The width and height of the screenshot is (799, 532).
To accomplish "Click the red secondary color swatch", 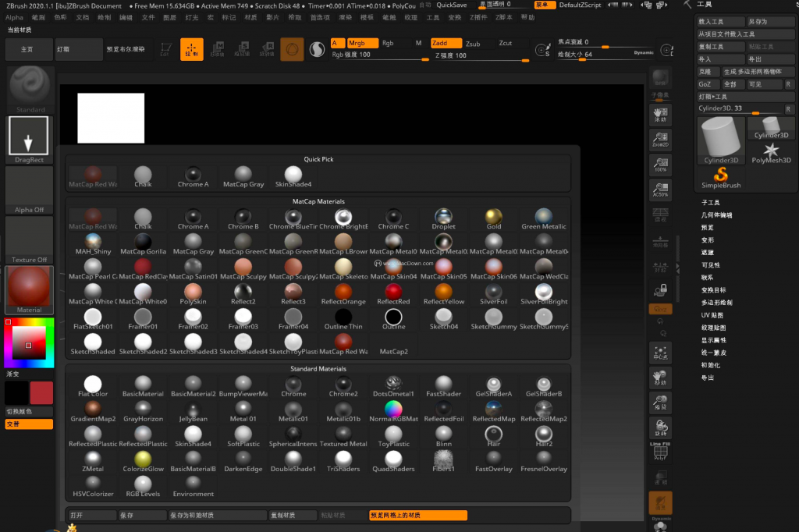I will (x=41, y=392).
